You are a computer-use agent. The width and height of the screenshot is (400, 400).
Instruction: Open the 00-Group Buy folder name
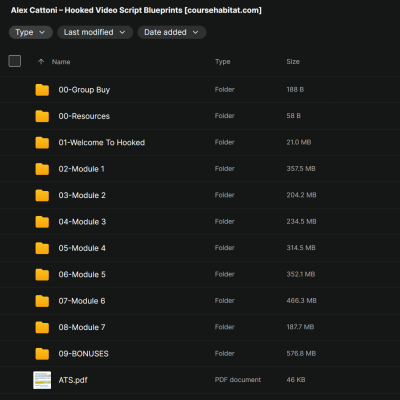point(84,90)
